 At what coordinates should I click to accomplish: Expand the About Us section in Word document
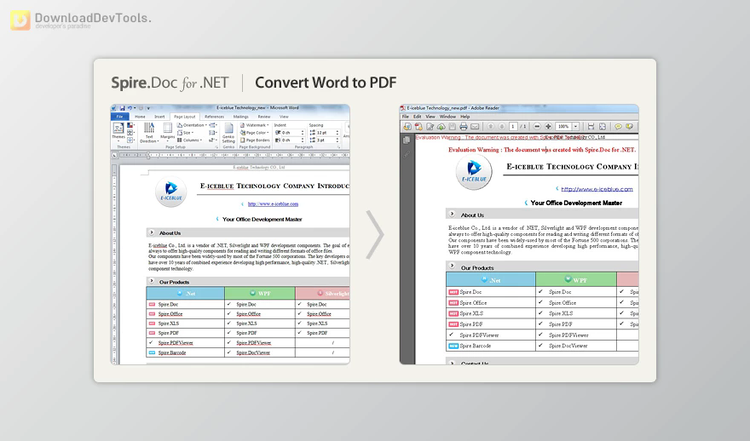click(152, 232)
